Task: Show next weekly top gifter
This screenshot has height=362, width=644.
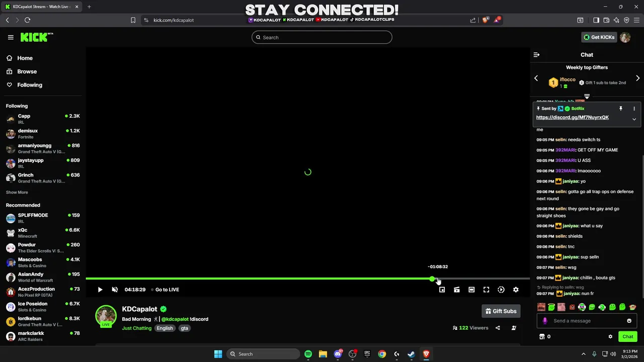Action: pos(637,78)
